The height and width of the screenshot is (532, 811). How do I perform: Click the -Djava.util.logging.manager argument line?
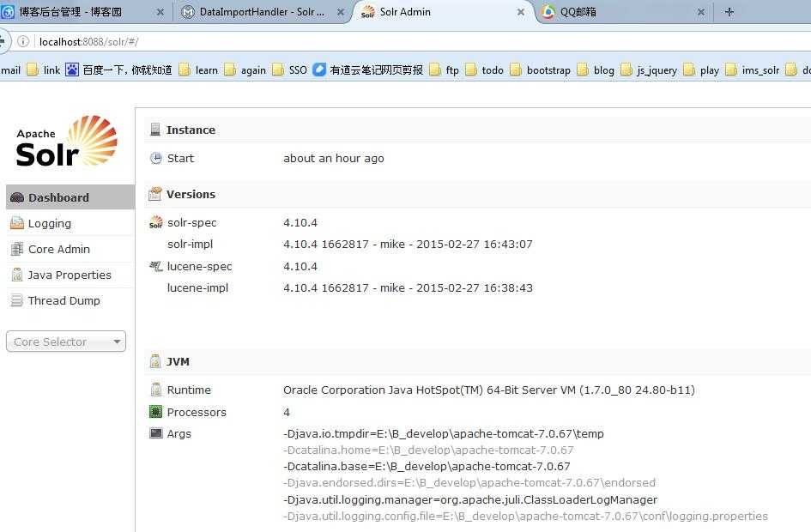point(470,499)
